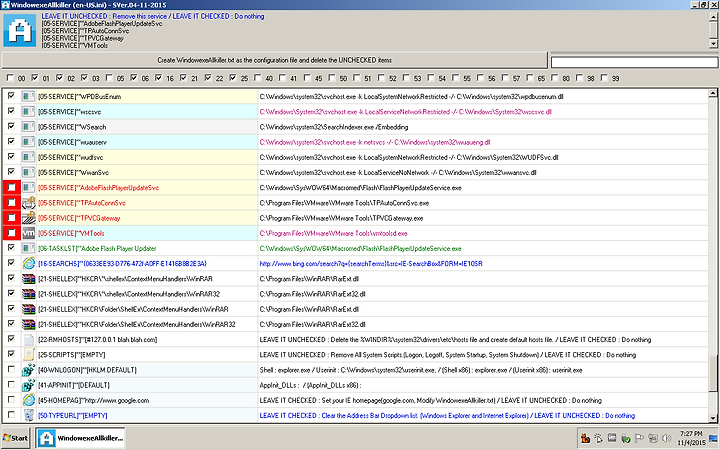Image resolution: width=720 pixels, height=450 pixels.
Task: Click the VMTools vm icon
Action: (x=28, y=233)
